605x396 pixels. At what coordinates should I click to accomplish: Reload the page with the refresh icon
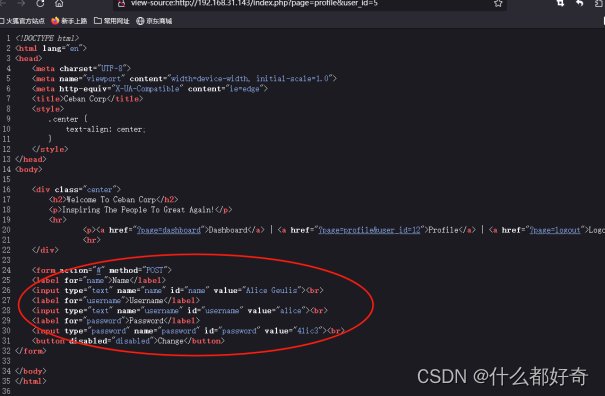(40, 3)
